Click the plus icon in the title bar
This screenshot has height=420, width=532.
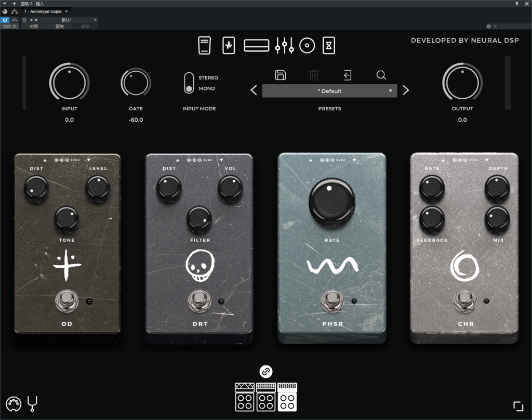tap(14, 4)
